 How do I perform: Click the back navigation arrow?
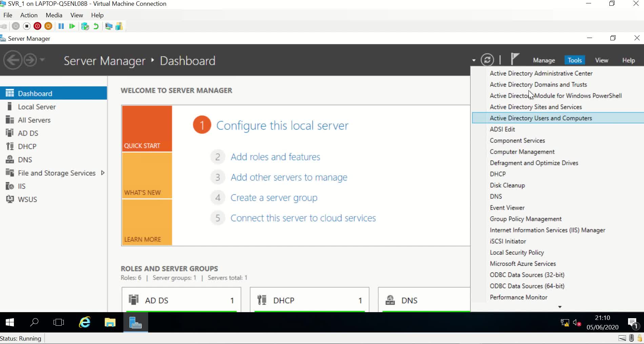13,60
